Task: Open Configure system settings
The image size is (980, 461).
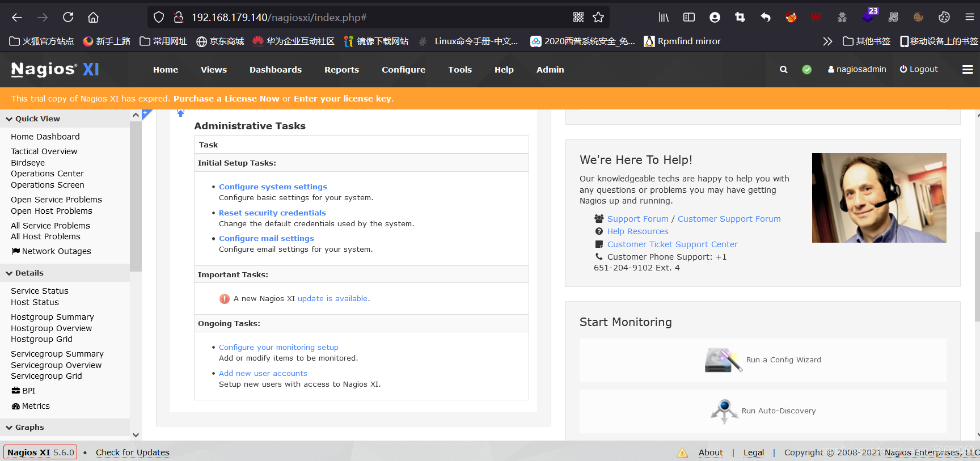Action: coord(273,187)
